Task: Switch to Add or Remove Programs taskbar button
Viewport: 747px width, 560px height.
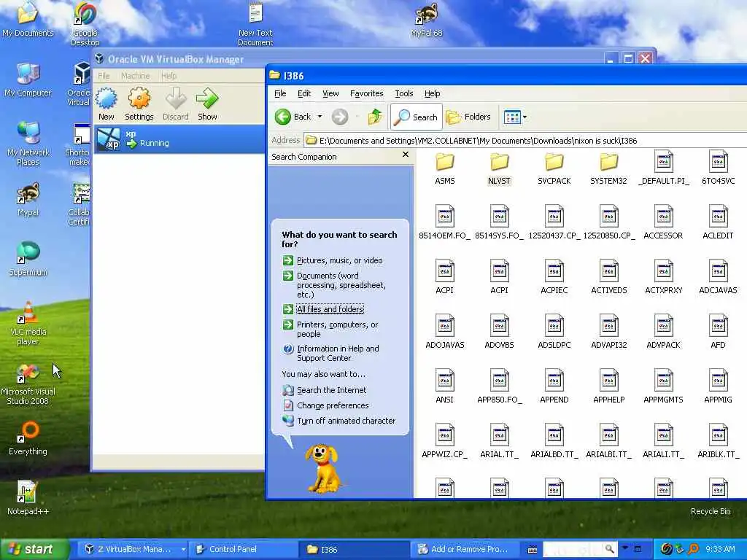Action: 465,549
